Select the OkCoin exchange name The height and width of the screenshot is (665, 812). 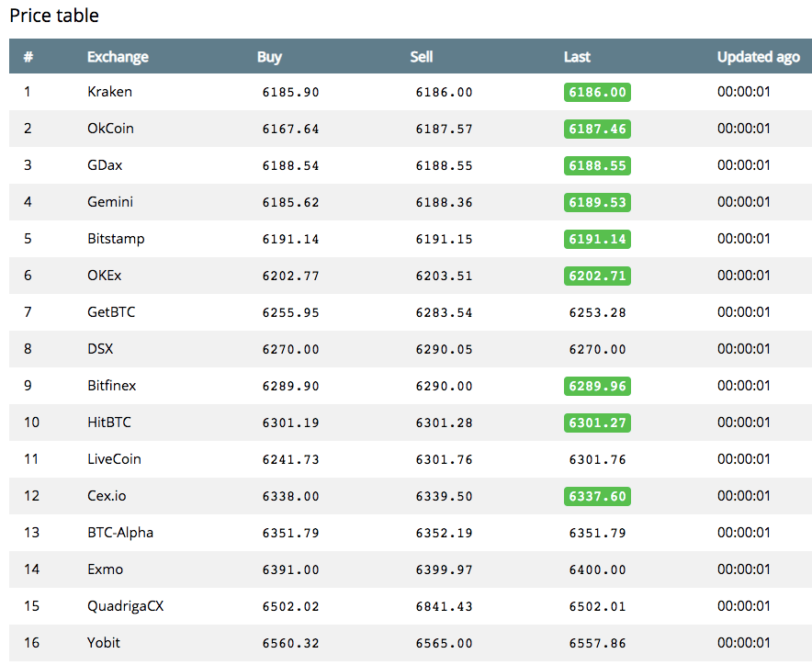tap(110, 129)
